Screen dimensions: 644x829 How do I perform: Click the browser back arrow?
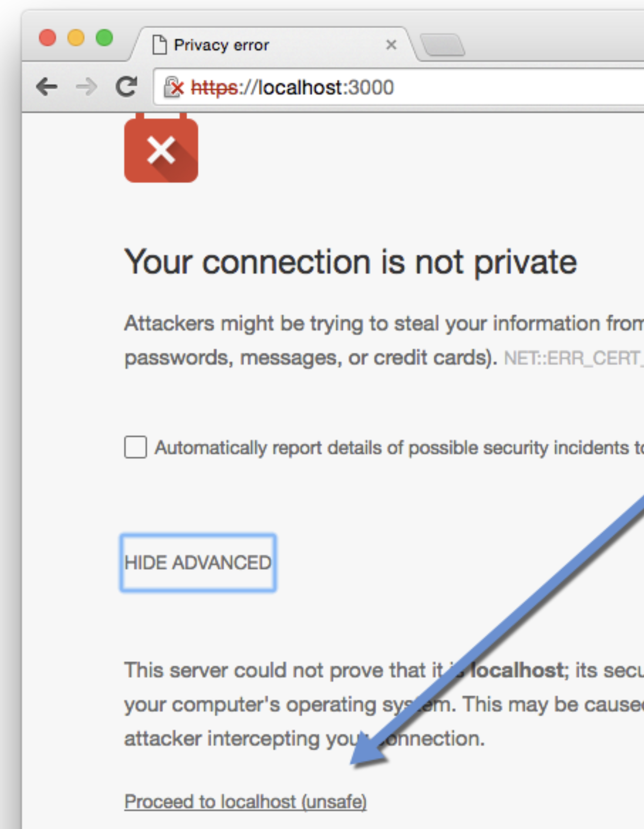pos(46,87)
